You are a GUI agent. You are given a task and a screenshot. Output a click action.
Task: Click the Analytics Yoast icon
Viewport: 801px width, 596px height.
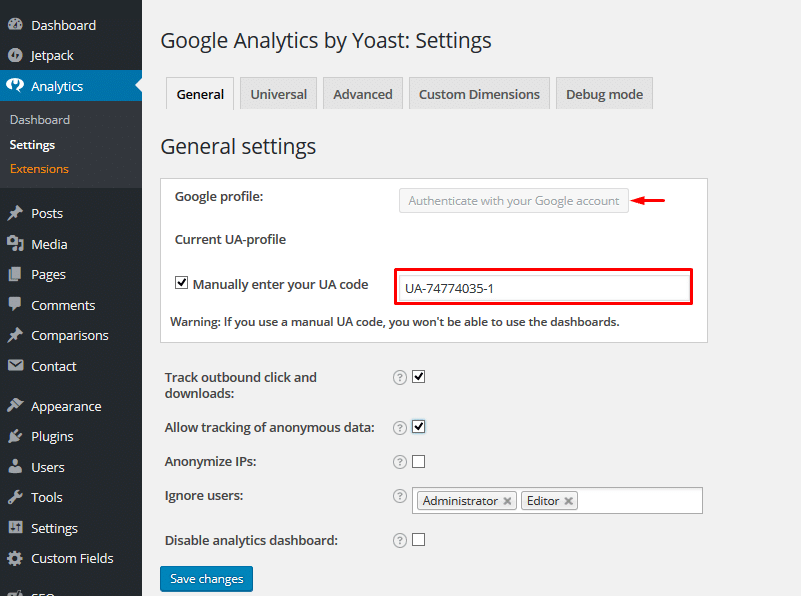[15, 85]
